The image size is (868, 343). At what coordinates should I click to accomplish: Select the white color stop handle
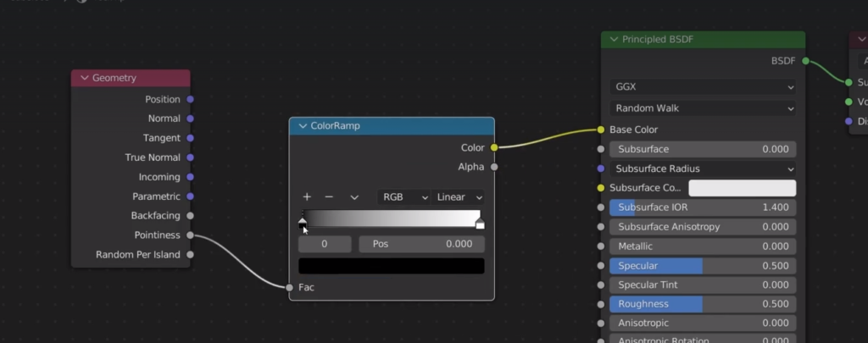coord(480,223)
